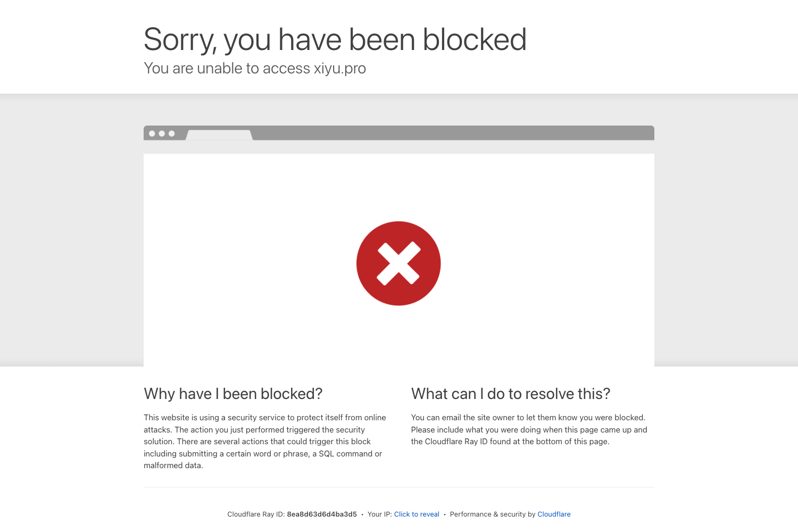The image size is (798, 532).
Task: Click the email the site owner paragraph
Action: point(529,429)
